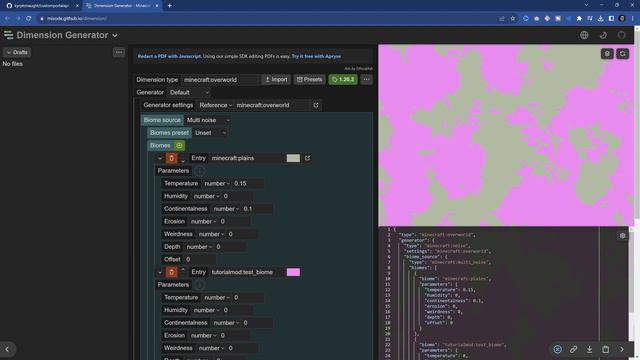Open test_biome Erosion number type dropdown
640x360 pixels.
[x=203, y=336]
